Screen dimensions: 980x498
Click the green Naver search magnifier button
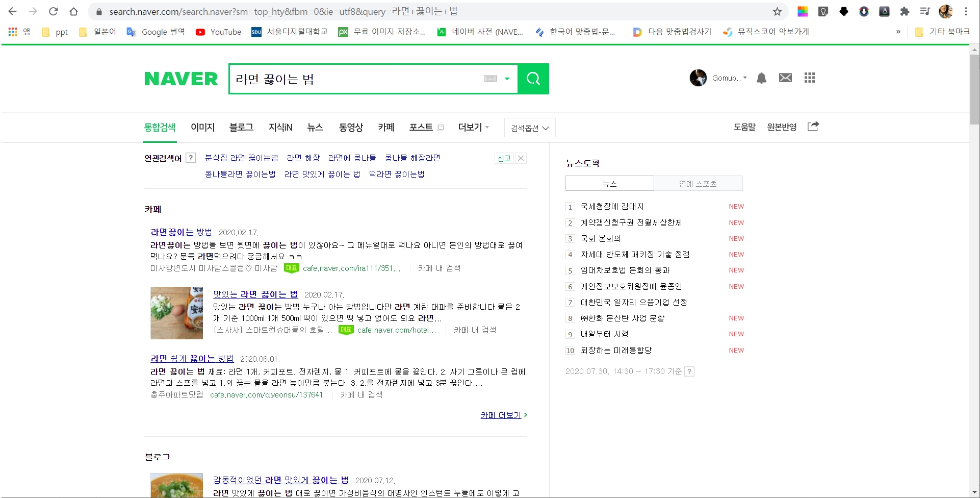click(x=533, y=79)
